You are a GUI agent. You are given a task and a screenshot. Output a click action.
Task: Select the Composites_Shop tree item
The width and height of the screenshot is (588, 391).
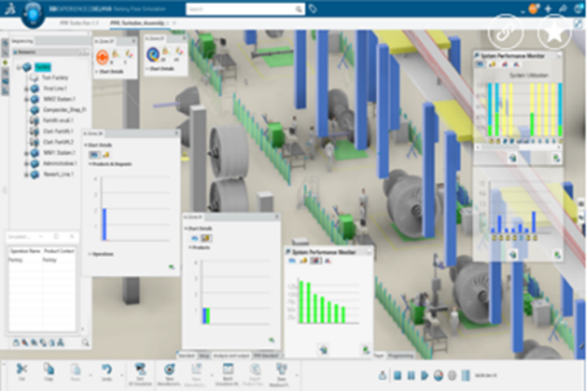coord(59,110)
